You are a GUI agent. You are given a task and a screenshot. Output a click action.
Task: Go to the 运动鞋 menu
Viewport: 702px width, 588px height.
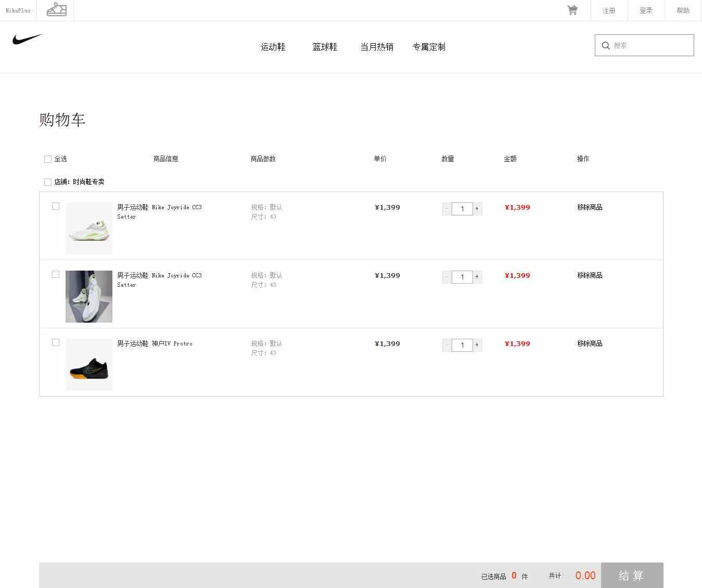click(273, 47)
